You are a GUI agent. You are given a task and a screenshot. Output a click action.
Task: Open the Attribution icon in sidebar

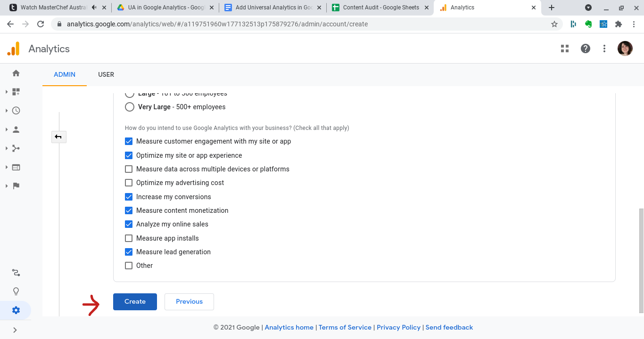coord(16,273)
